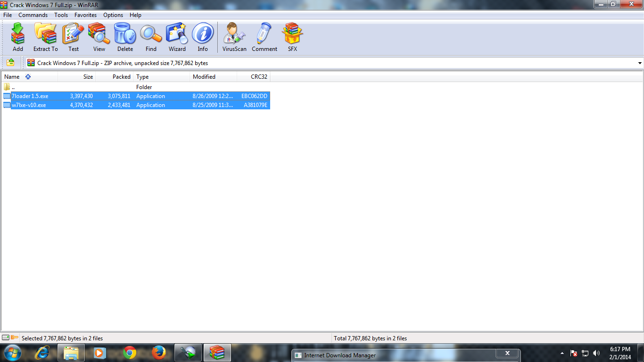Sort by Type column header

coord(162,77)
